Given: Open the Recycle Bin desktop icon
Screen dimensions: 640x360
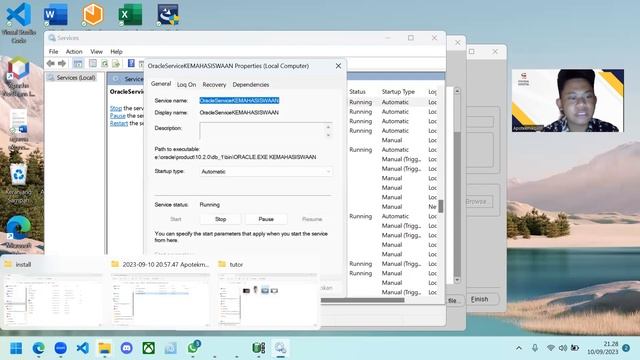Looking at the screenshot, I should (18, 184).
